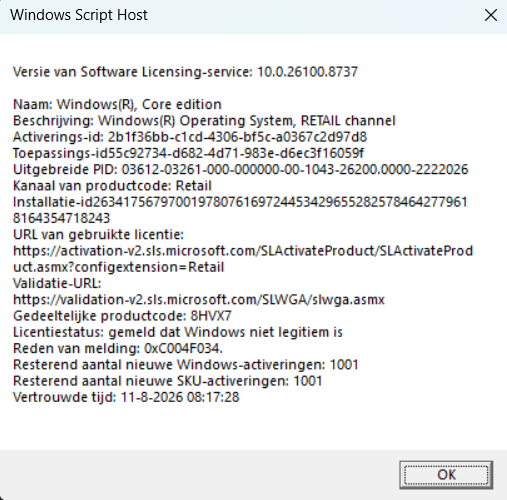Click the Software Licensing-service version 10.0.26100.8737 line

185,72
